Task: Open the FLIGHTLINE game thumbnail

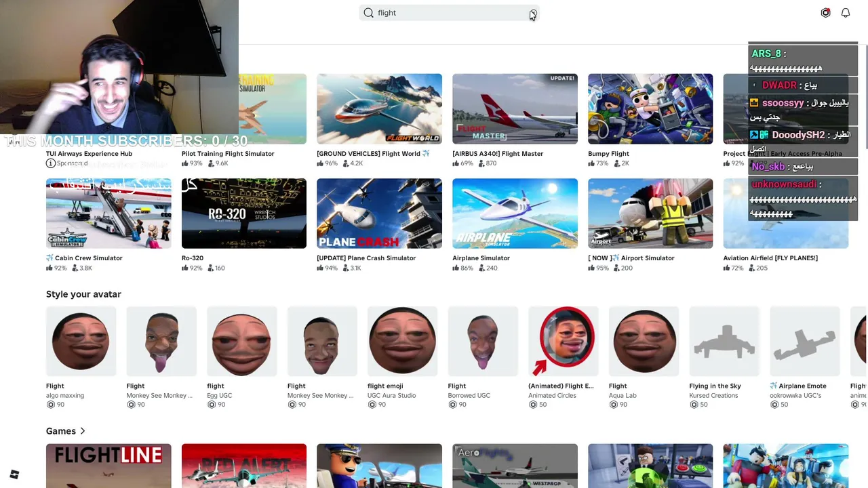Action: click(x=108, y=466)
